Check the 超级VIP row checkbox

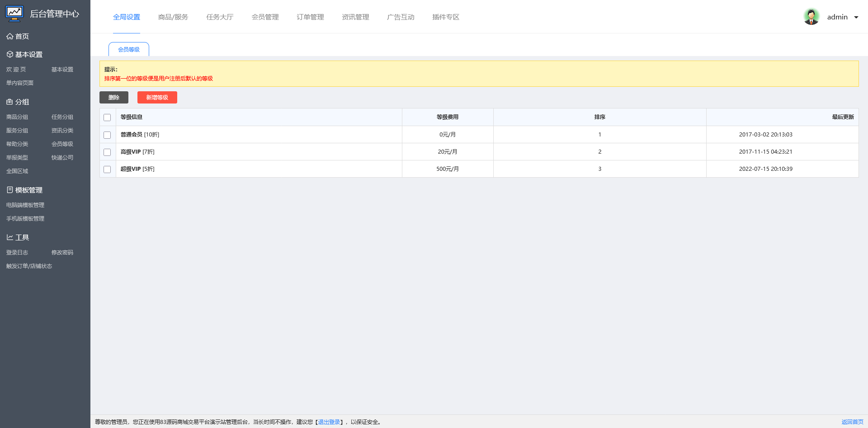(107, 169)
